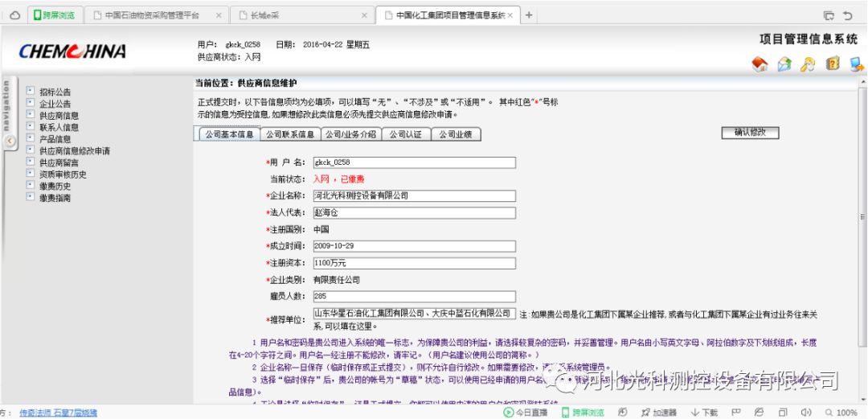This screenshot has height=419, width=868.
Task: Click the cloud icon left of tabs
Action: tap(15, 15)
